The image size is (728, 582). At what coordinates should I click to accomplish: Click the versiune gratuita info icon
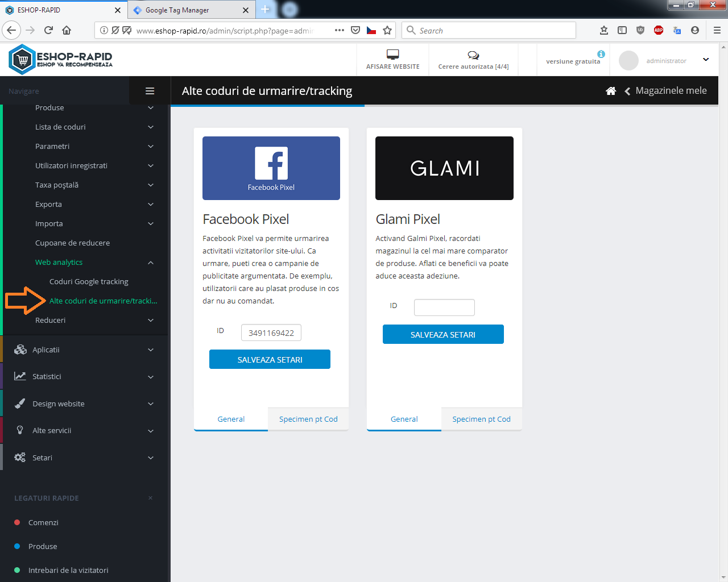pyautogui.click(x=601, y=54)
